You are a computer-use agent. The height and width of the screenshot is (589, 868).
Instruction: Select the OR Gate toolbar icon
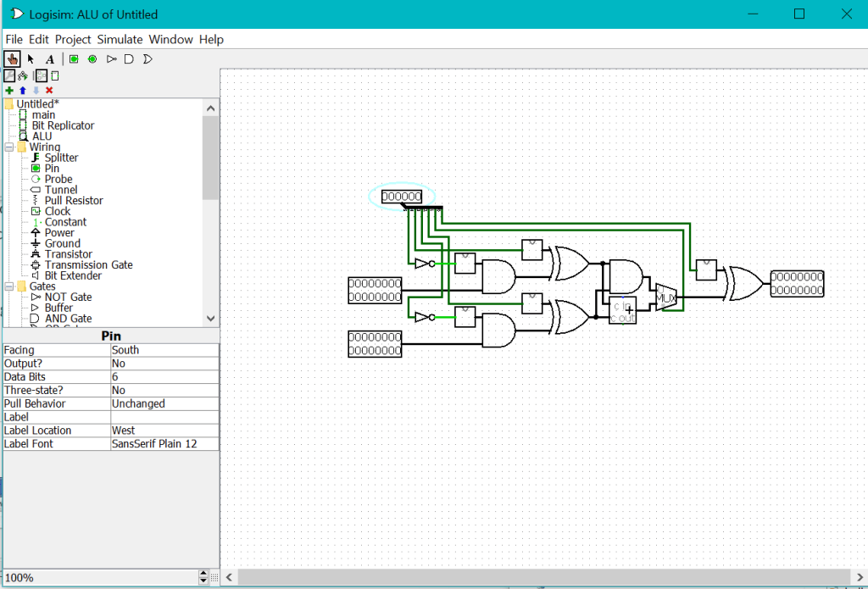[x=147, y=59]
